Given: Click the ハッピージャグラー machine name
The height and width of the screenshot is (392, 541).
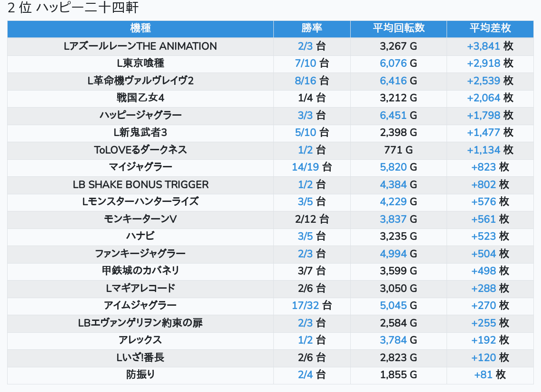Looking at the screenshot, I should click(140, 116).
